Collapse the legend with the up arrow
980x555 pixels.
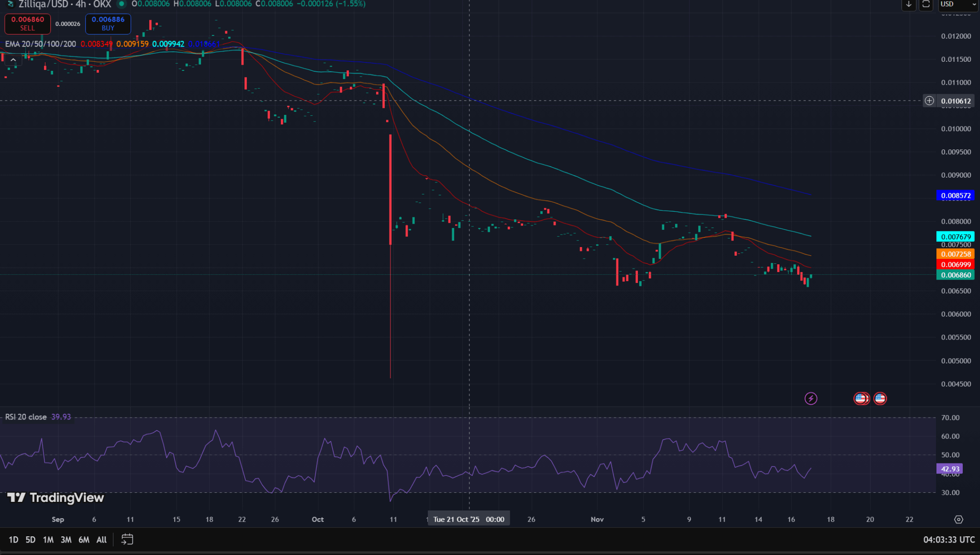pyautogui.click(x=13, y=59)
